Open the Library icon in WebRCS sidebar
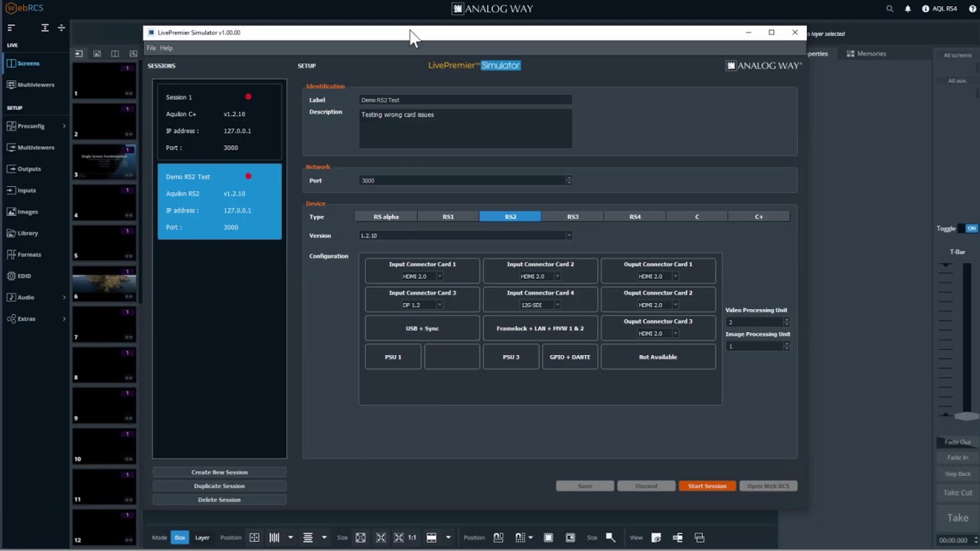Image resolution: width=980 pixels, height=551 pixels. [x=11, y=233]
